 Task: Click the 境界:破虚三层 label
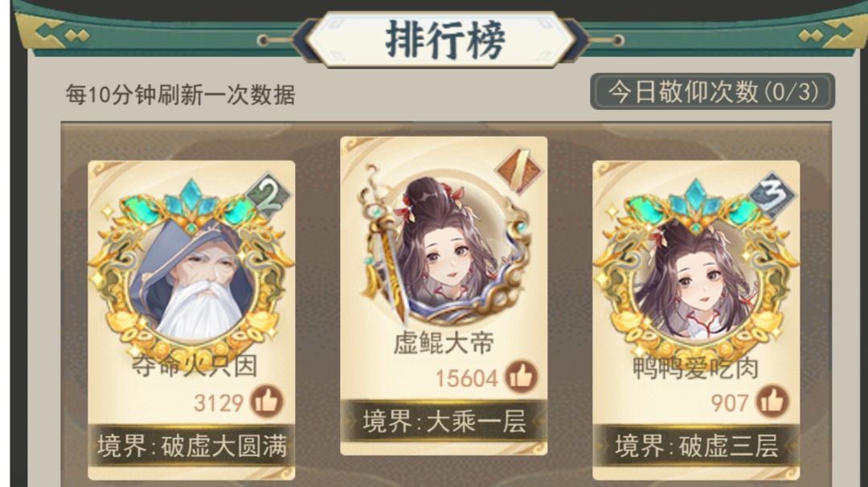click(696, 445)
